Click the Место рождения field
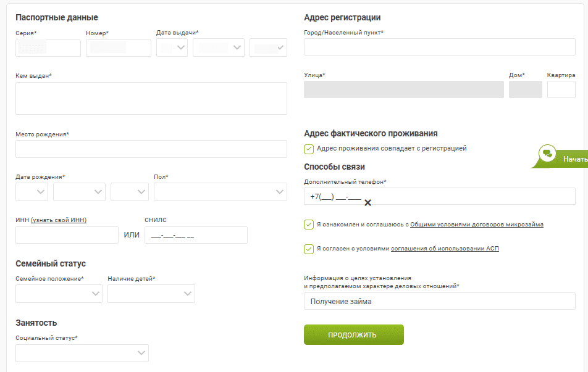The image size is (588, 372). [x=151, y=149]
